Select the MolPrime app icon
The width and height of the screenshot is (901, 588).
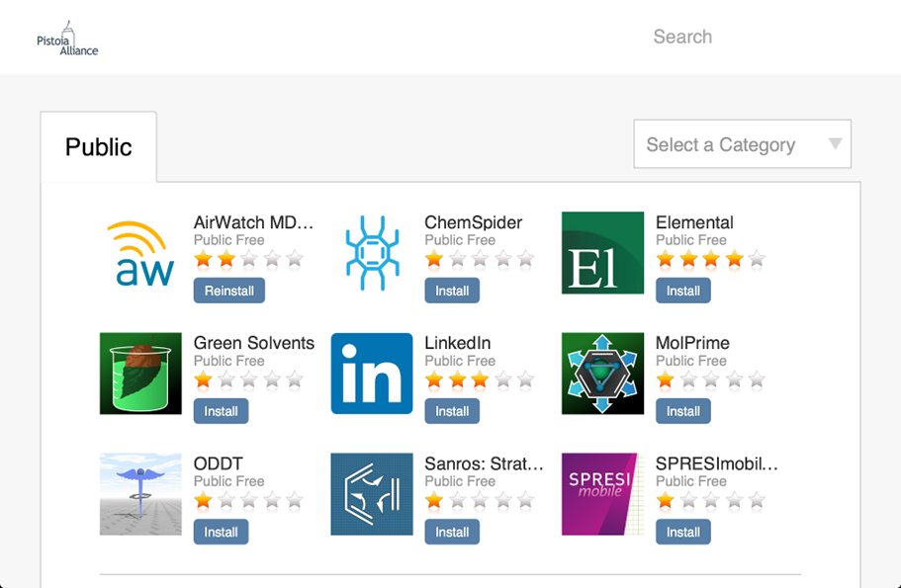pos(602,374)
